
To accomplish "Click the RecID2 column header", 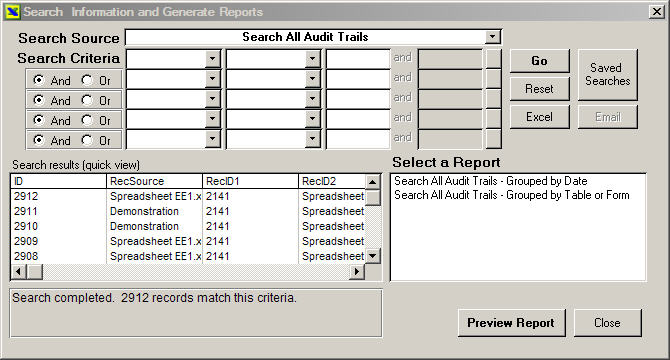I will [332, 181].
